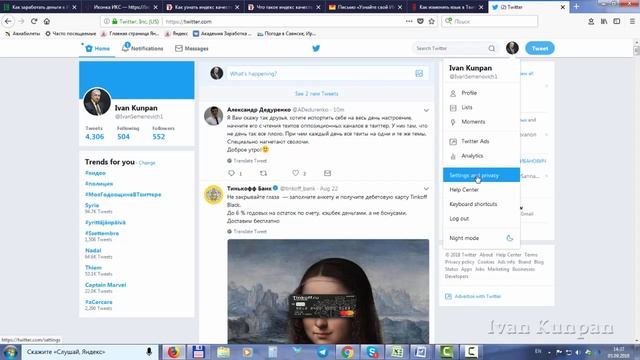Image resolution: width=640 pixels, height=360 pixels.
Task: Open the Syria trend
Action: 92,205
